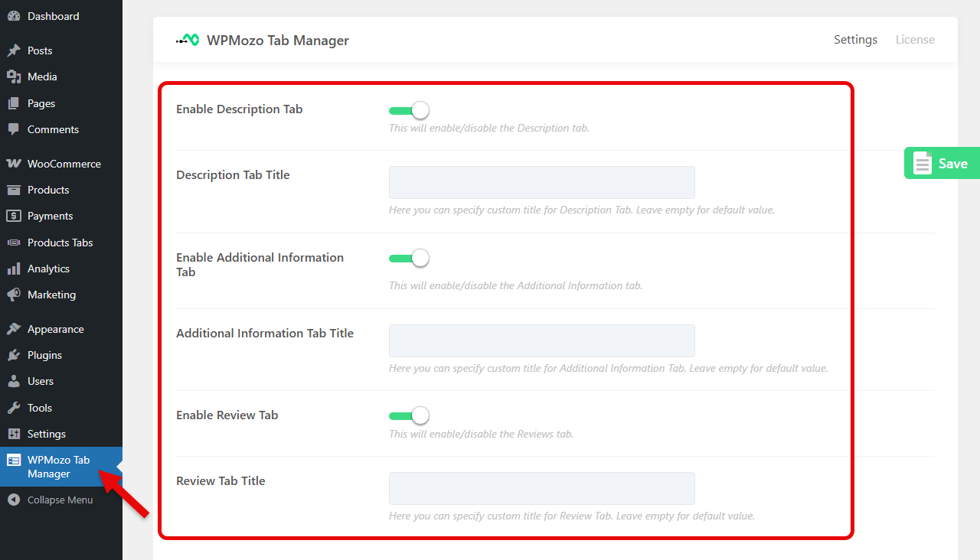Click the Media icon in sidebar
This screenshot has height=560, width=980.
coord(14,77)
